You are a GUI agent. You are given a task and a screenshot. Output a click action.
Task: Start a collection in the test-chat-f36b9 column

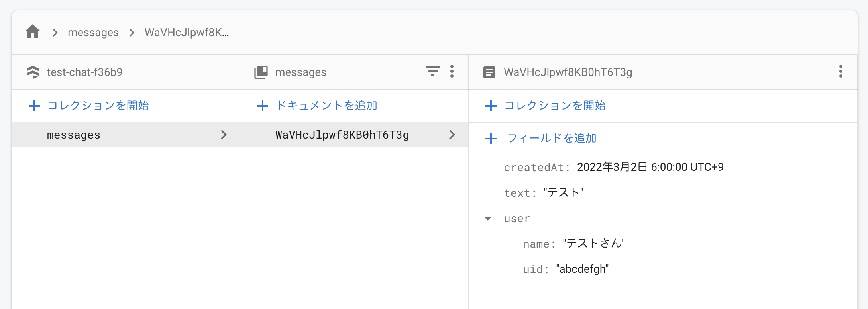coord(88,106)
